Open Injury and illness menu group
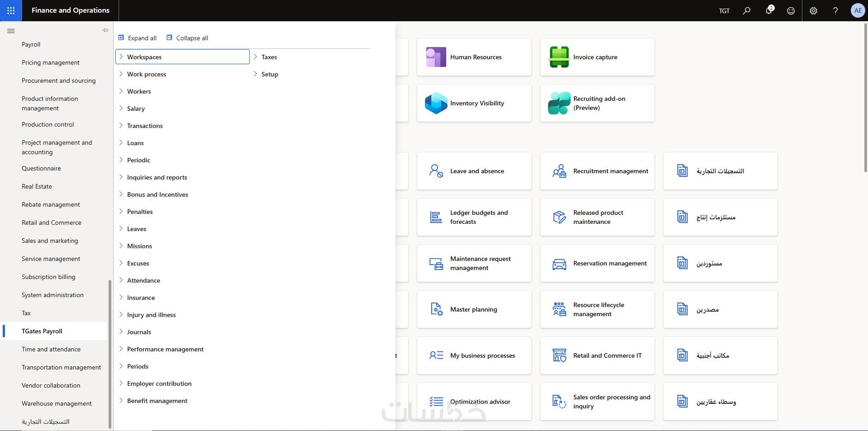This screenshot has height=431, width=868. pos(182,315)
